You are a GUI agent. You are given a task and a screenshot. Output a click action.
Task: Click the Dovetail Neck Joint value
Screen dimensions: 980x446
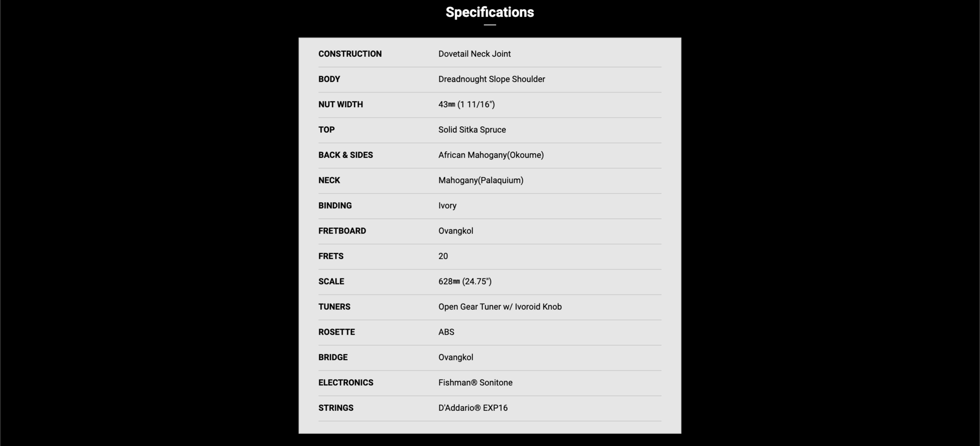[474, 54]
